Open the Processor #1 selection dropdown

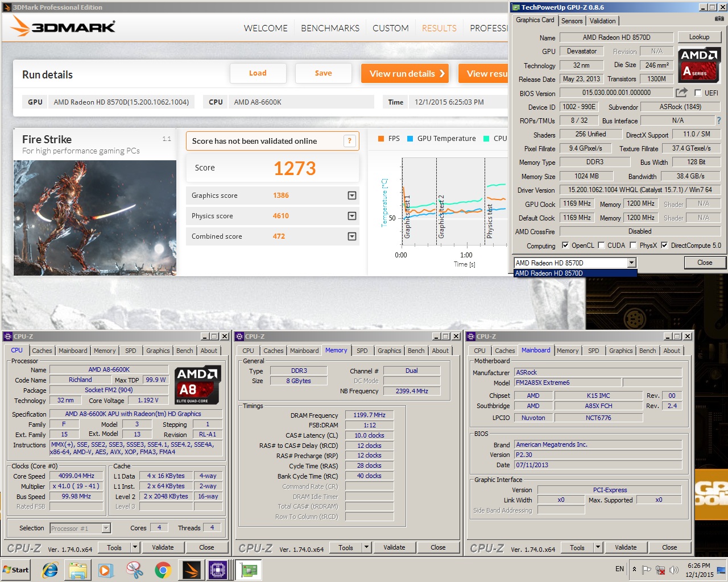(x=106, y=529)
